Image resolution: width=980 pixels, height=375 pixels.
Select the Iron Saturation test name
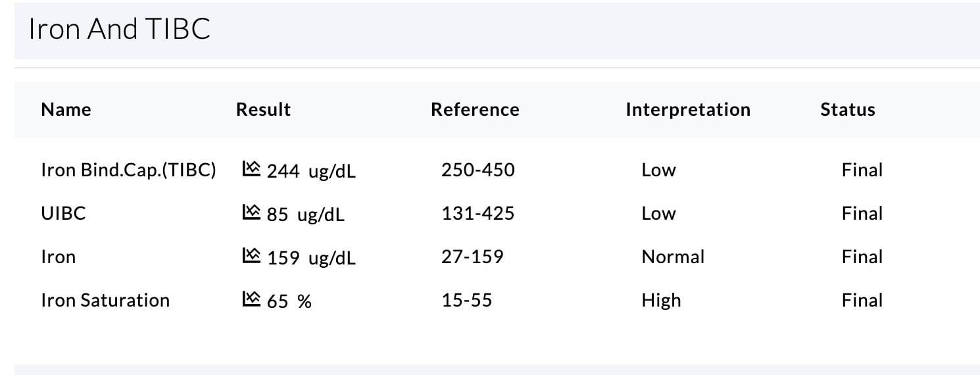105,301
